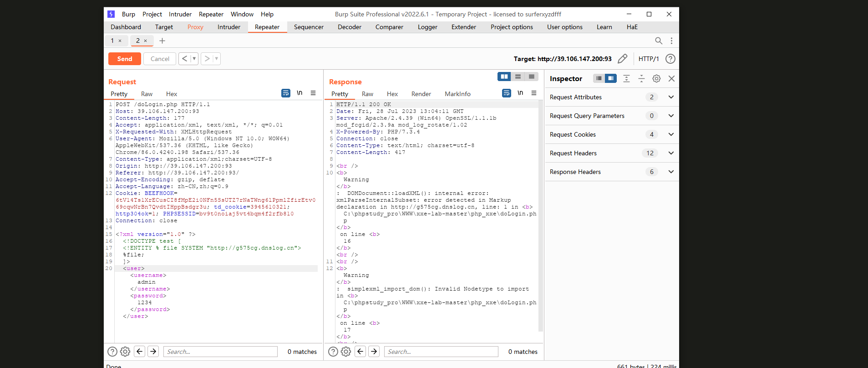Go to next response search match
This screenshot has width=868, height=368.
[x=374, y=351]
